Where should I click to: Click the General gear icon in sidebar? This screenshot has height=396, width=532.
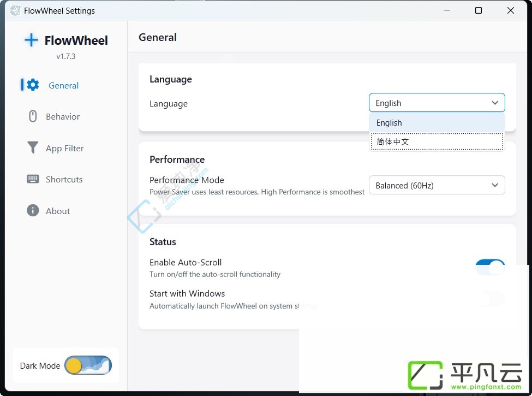[x=33, y=85]
